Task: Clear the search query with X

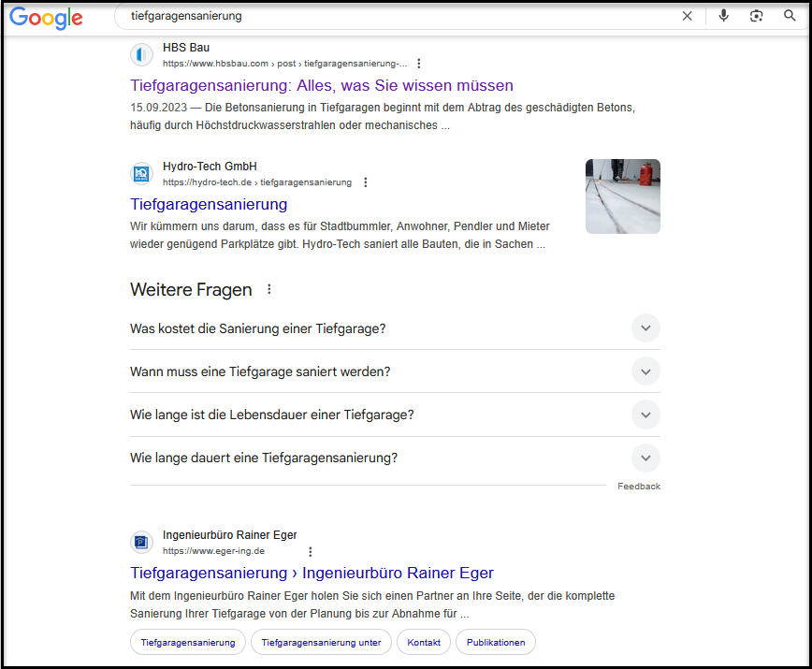Action: pyautogui.click(x=688, y=16)
